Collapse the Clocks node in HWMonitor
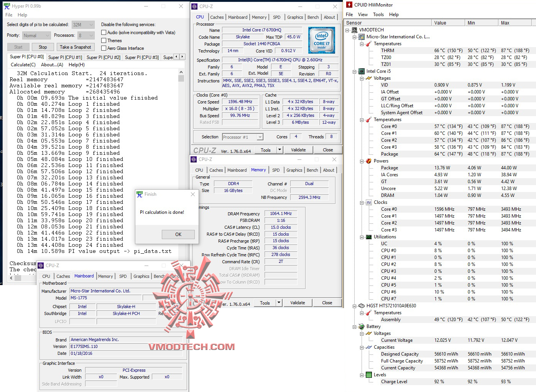 coord(362,202)
